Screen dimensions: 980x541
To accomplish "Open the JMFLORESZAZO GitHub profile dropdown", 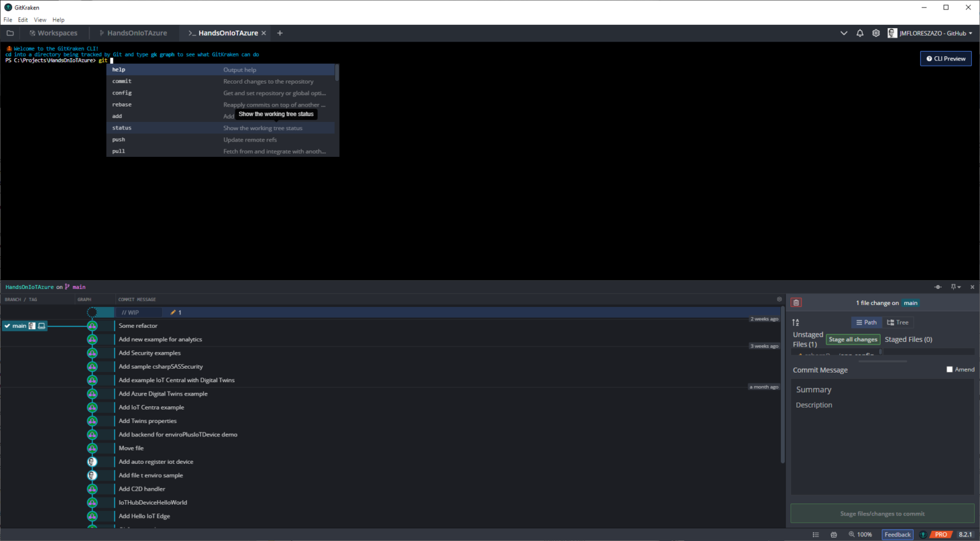I will 930,33.
